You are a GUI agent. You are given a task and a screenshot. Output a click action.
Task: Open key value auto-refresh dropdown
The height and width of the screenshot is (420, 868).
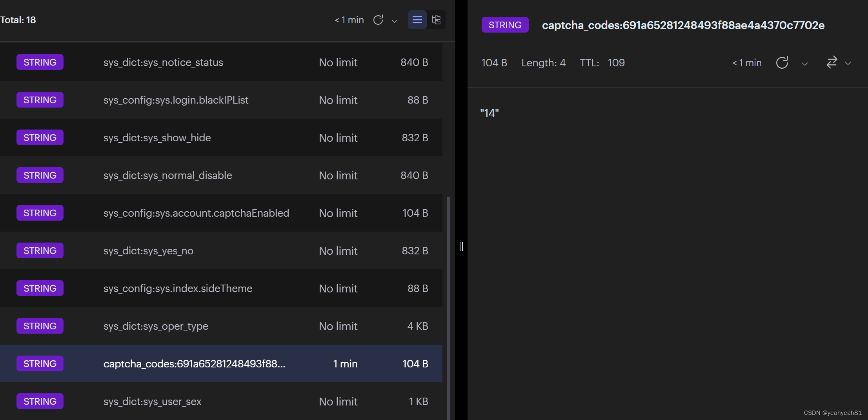coord(805,64)
